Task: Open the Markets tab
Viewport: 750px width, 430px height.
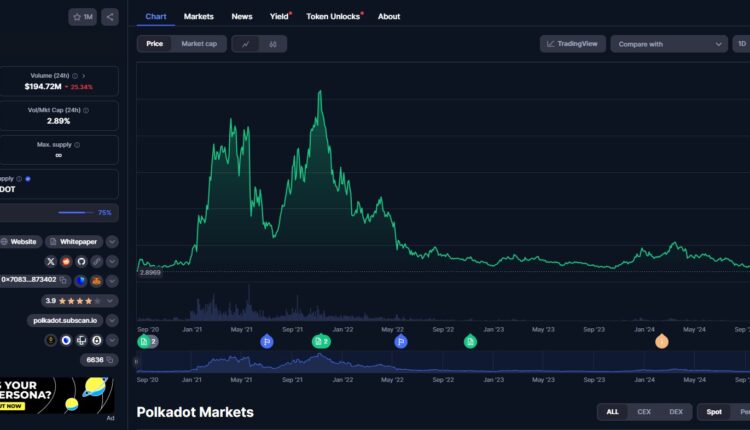Action: pos(198,17)
